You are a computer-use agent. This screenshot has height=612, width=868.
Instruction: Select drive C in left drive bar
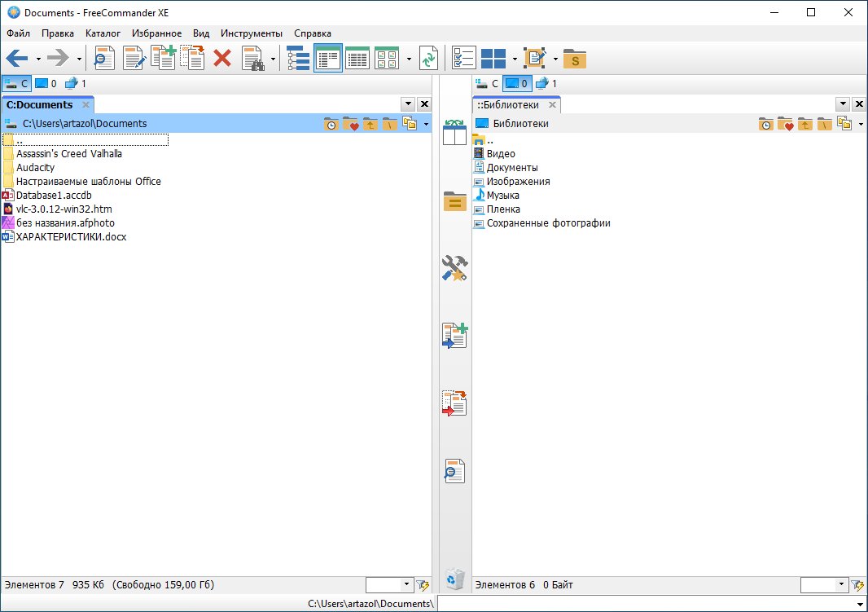[x=16, y=84]
